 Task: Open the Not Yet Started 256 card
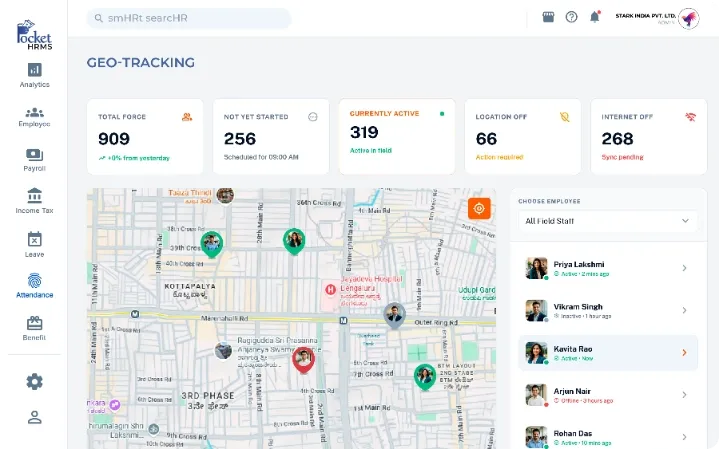(271, 137)
